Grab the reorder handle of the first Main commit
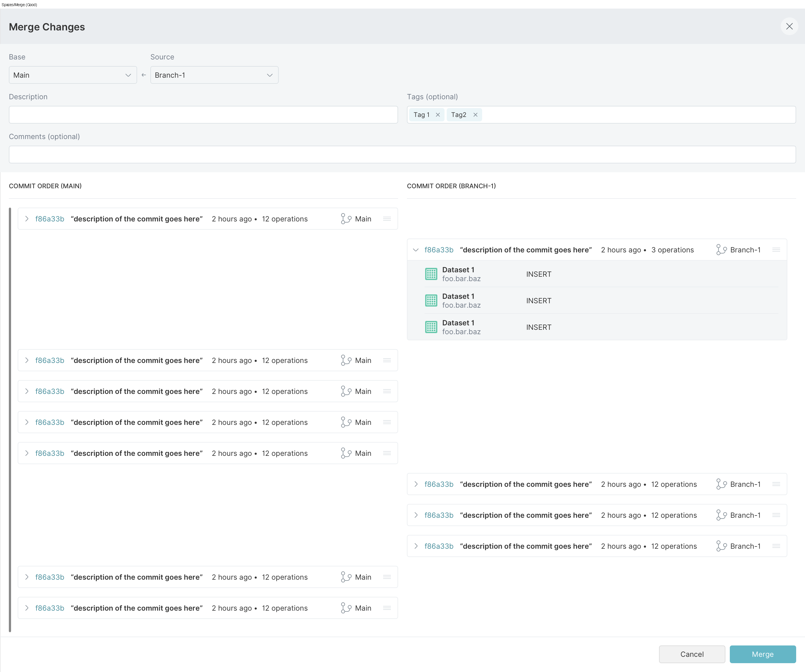The height and width of the screenshot is (672, 805). click(387, 218)
